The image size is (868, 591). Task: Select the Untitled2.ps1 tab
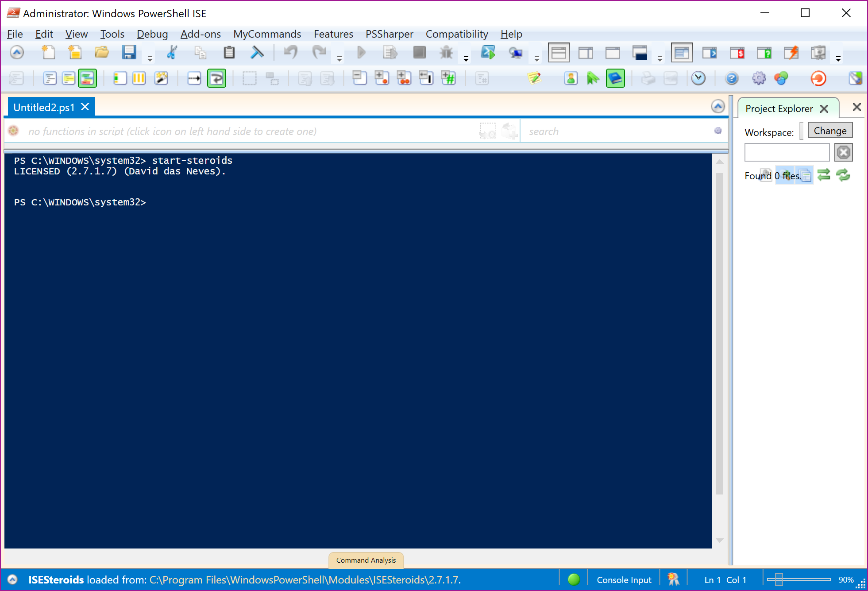[x=44, y=107]
